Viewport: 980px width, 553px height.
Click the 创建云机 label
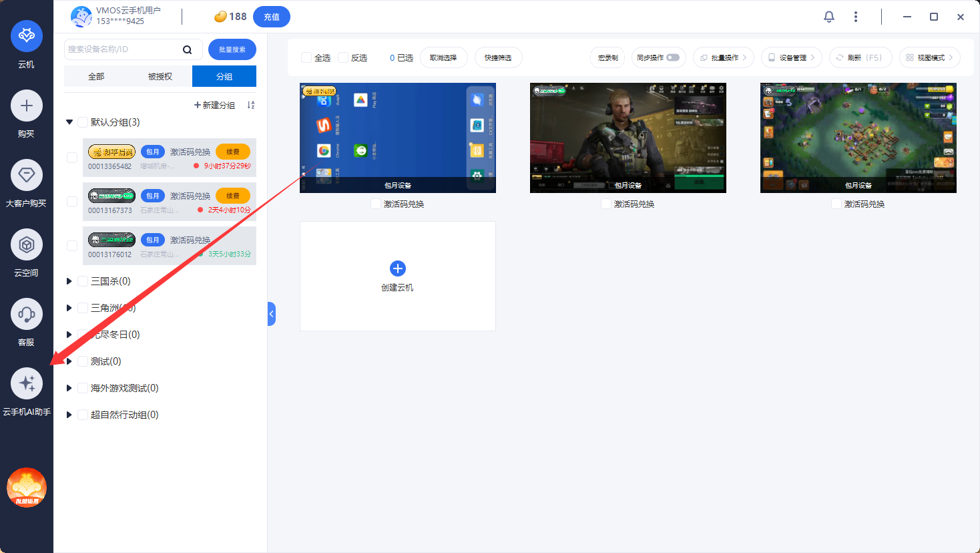click(397, 288)
